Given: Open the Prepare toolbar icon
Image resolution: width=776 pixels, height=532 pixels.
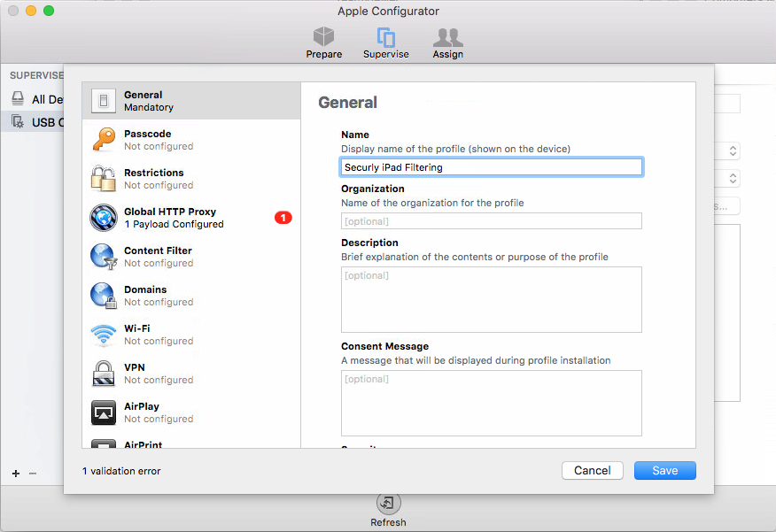Looking at the screenshot, I should (x=324, y=36).
